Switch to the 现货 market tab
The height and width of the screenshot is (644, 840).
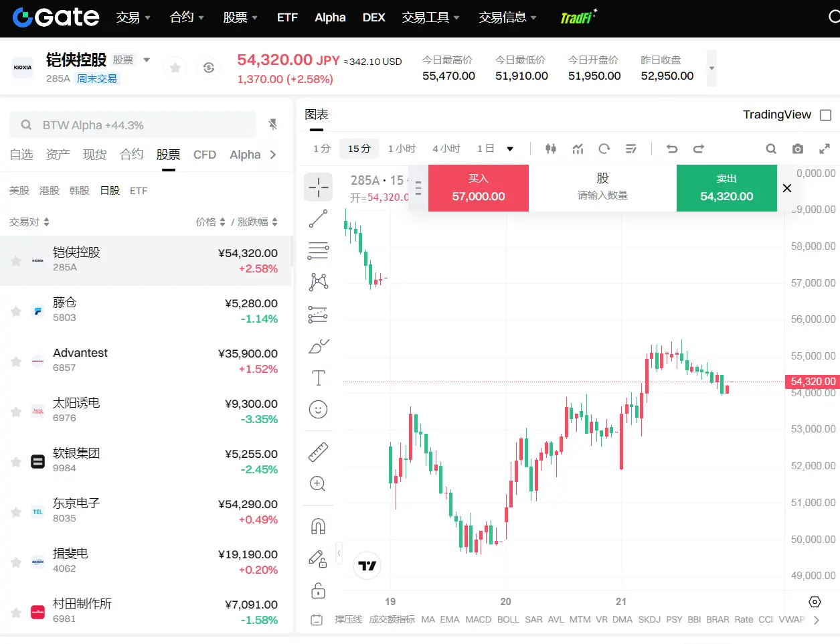click(94, 155)
